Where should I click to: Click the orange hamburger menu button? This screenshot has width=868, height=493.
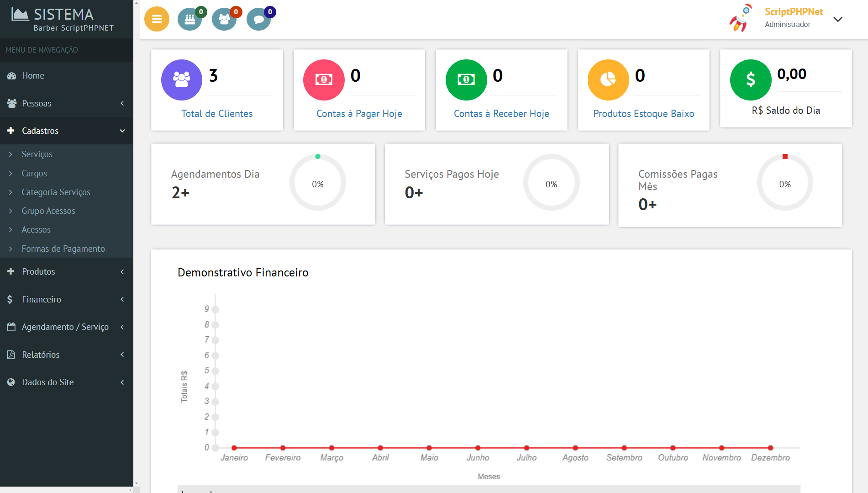coord(157,19)
